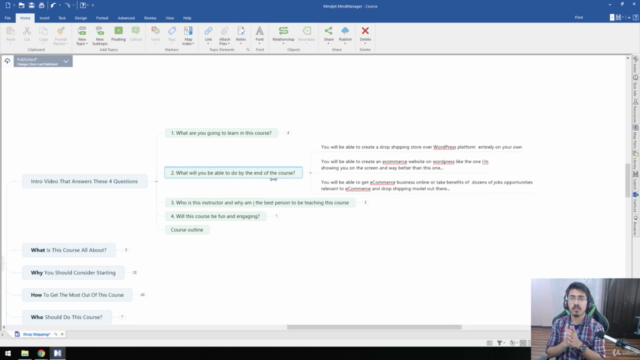
Task: Close the Drop Shipping document tab
Action: tap(62, 334)
